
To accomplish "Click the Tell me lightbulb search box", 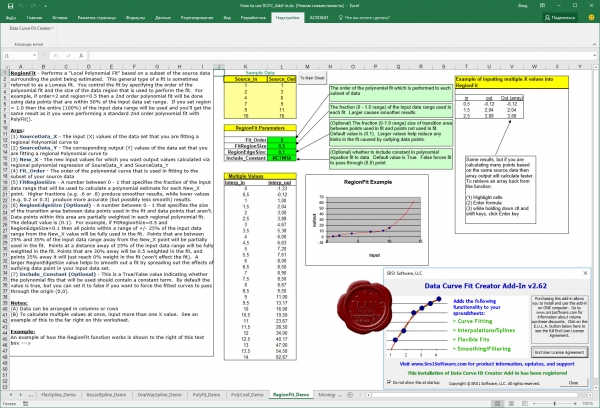I will pos(364,18).
